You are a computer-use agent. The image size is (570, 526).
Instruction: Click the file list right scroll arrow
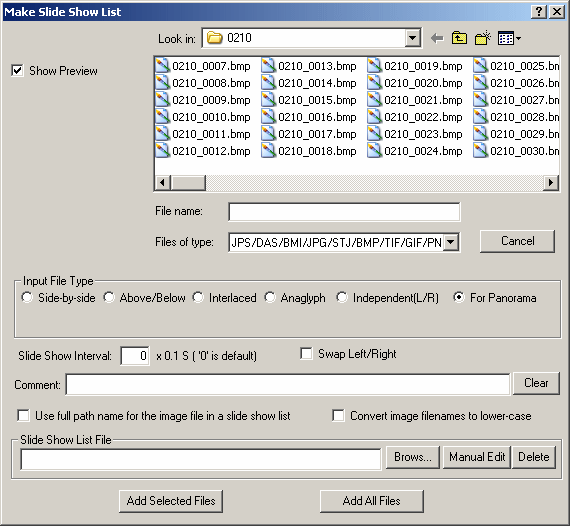(551, 182)
